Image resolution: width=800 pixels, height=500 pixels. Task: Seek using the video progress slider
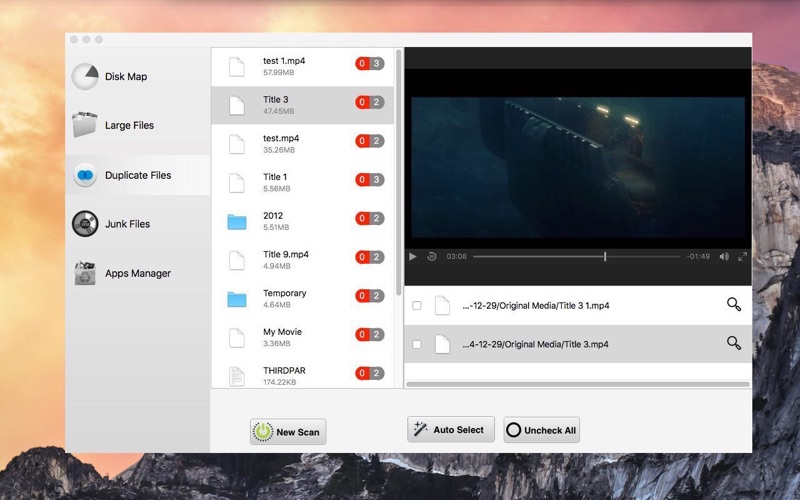(x=577, y=257)
